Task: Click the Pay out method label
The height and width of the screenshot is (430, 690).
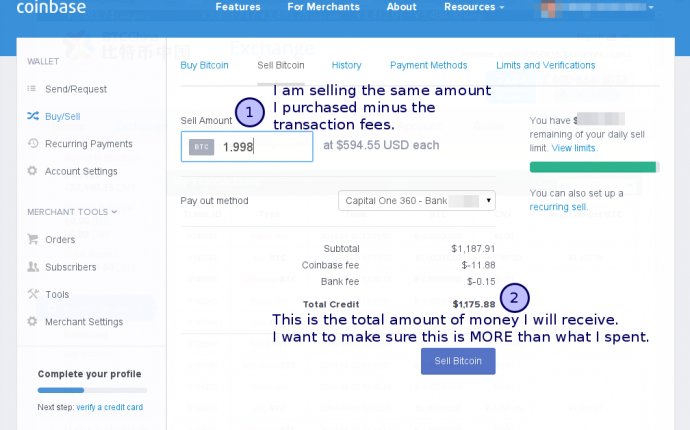Action: click(x=214, y=201)
